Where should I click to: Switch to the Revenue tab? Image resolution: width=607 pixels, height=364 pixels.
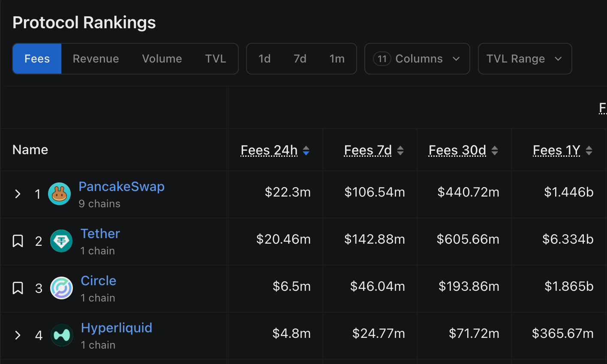[96, 59]
